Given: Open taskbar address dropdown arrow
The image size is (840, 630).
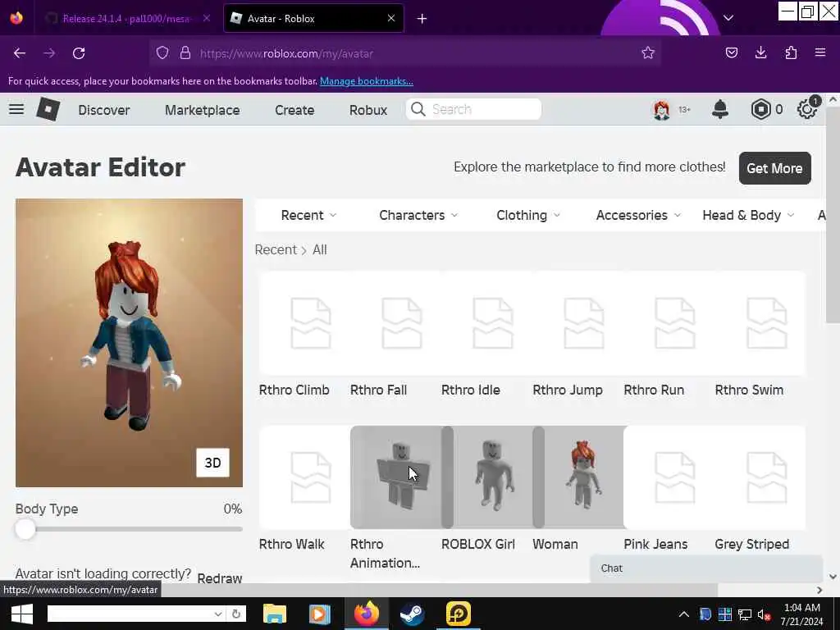Looking at the screenshot, I should [218, 614].
